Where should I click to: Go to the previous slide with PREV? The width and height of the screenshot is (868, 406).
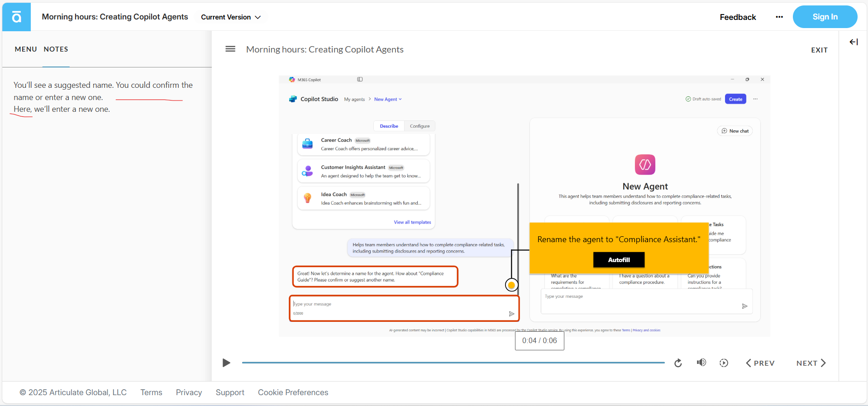(x=760, y=363)
